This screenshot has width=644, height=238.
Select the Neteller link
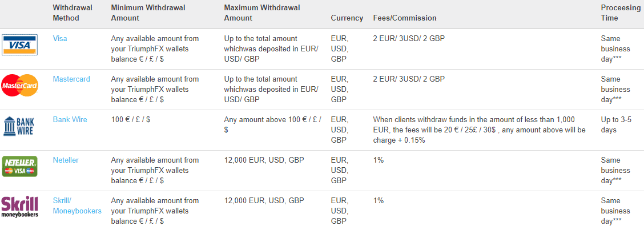pyautogui.click(x=66, y=160)
